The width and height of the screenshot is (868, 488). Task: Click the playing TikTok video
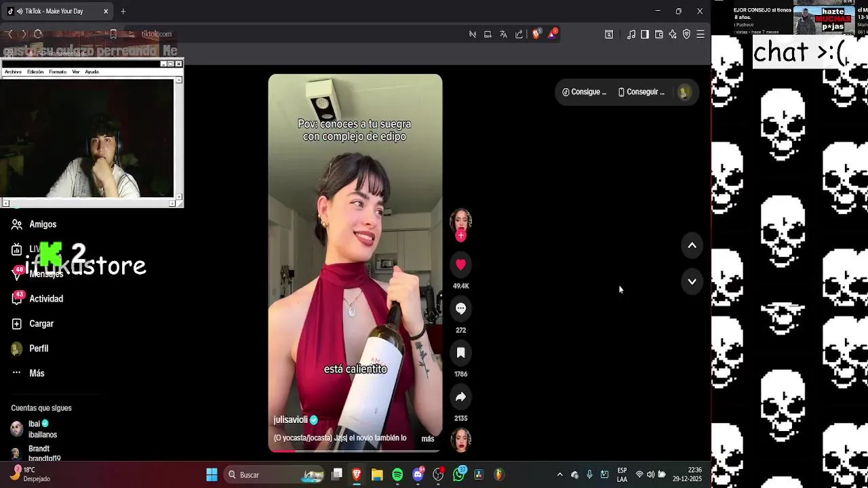(355, 263)
